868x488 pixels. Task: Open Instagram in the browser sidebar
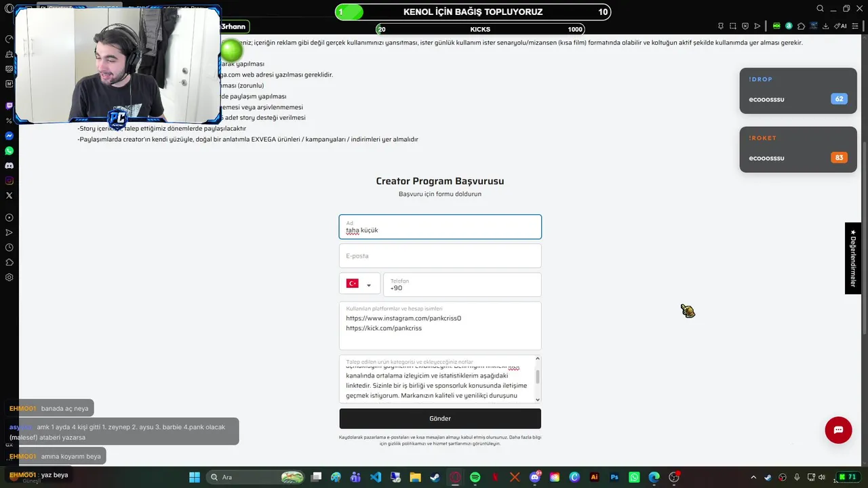tap(9, 180)
